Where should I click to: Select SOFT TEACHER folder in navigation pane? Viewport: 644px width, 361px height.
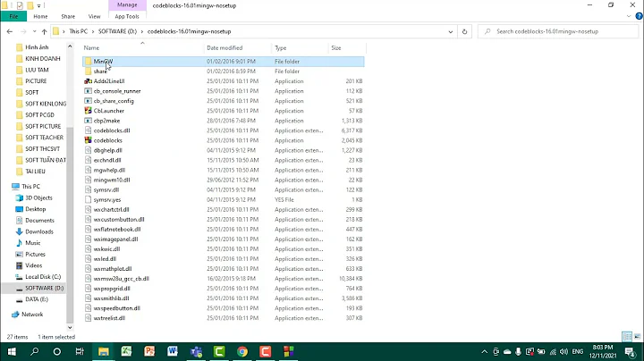click(x=45, y=138)
